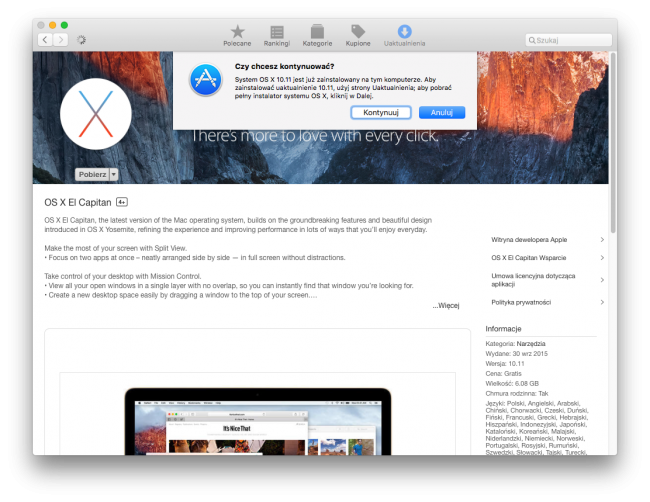
Task: Click the magnifier icon in search field
Action: click(532, 40)
